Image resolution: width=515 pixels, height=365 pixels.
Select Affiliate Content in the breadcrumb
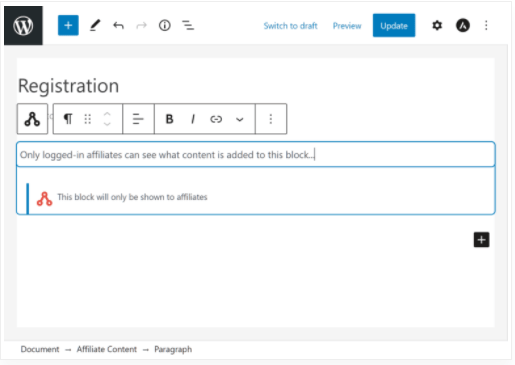107,349
